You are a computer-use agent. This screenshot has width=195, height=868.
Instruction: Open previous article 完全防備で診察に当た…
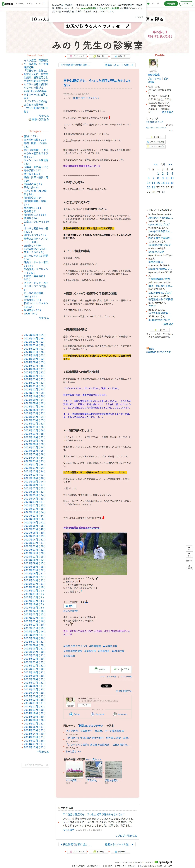(75, 65)
